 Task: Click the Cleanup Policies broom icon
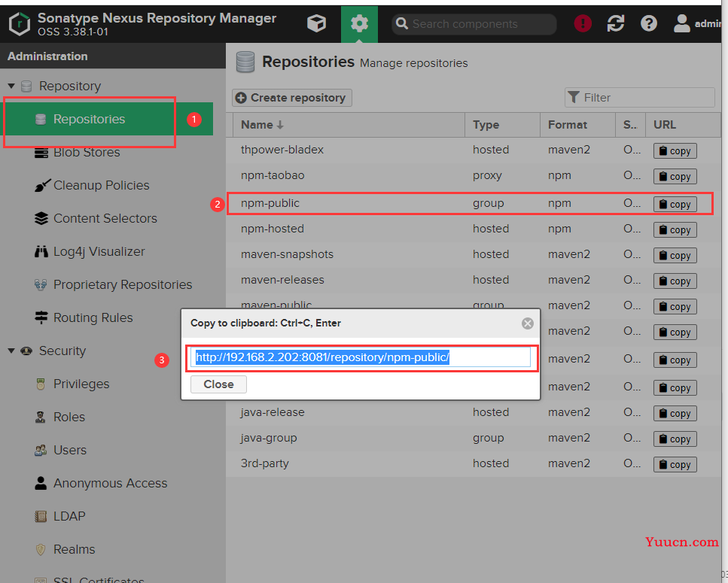[x=41, y=186]
